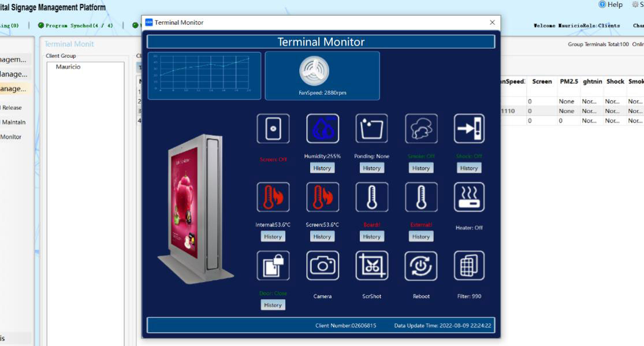This screenshot has width=644, height=346.
Task: Open the Camera icon
Action: point(322,266)
